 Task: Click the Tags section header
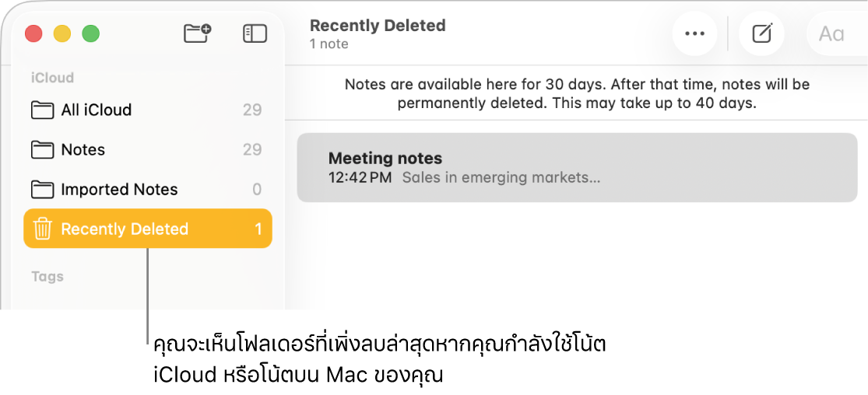pos(47,276)
